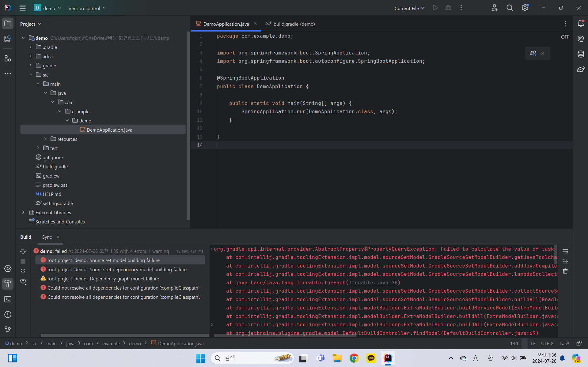Collapse the src folder

(30, 74)
